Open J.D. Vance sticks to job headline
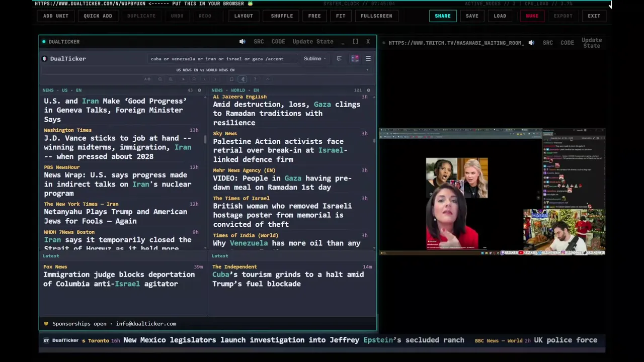The image size is (644, 362). [x=117, y=147]
